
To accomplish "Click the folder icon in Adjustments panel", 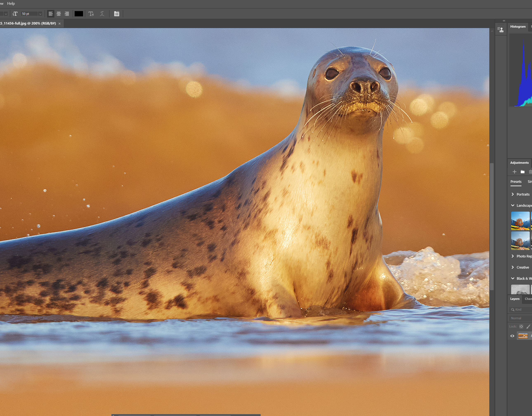I will pyautogui.click(x=523, y=172).
